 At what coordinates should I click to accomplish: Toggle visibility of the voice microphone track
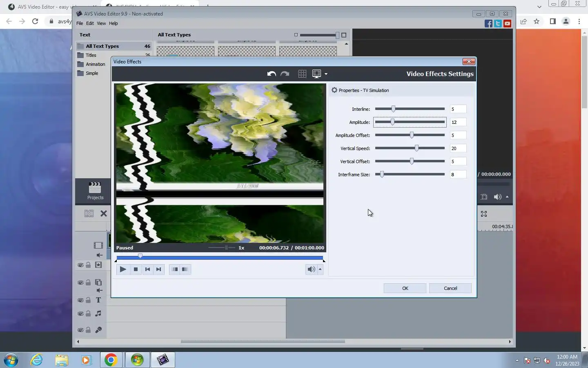[80, 330]
